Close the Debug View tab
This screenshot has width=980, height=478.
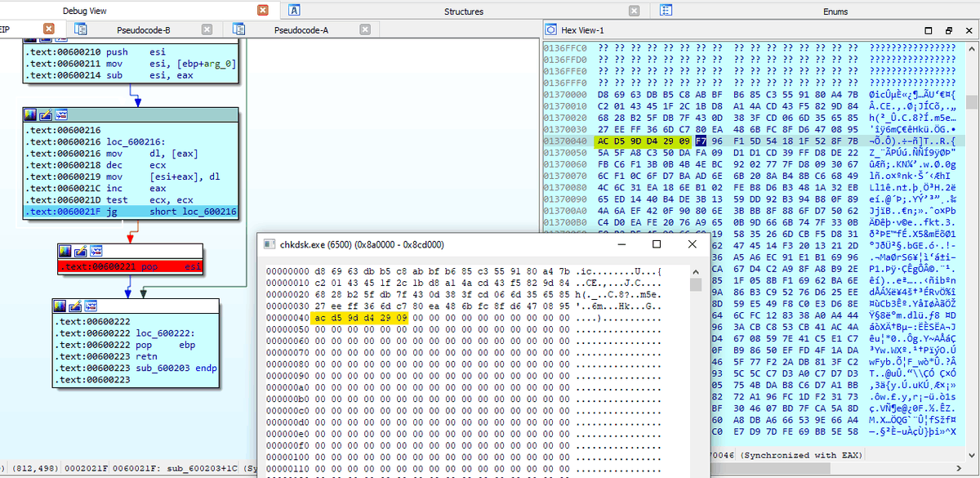click(263, 11)
